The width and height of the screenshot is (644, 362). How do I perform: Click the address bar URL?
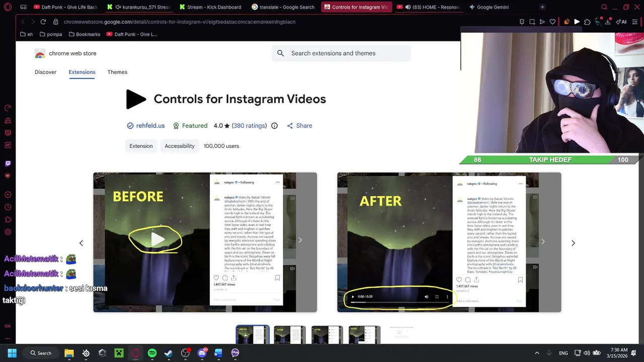click(x=180, y=22)
